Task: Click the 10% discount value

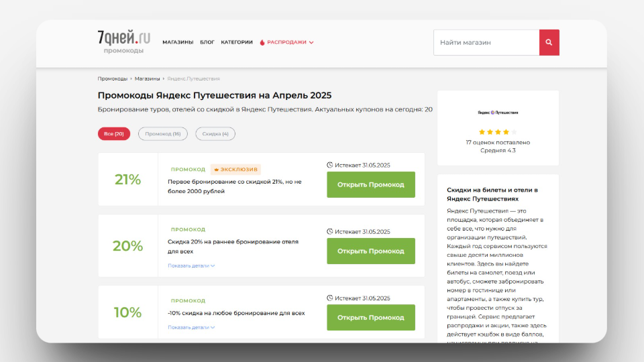Action: click(x=127, y=312)
